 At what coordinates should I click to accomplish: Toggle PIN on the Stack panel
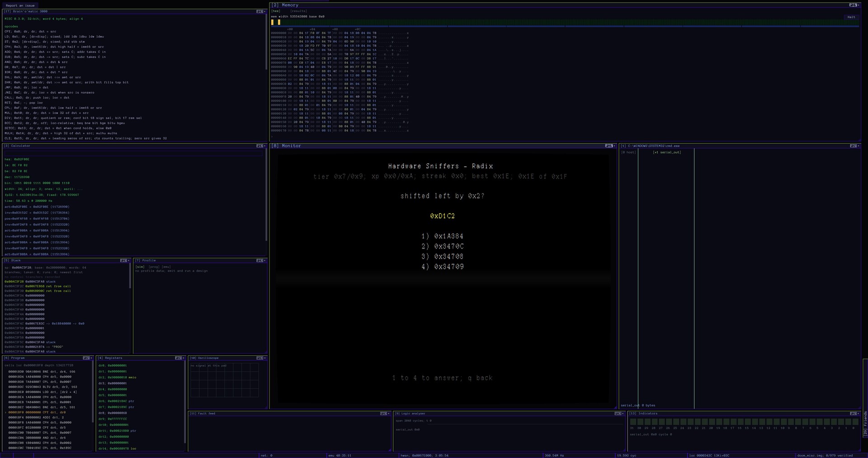(123, 260)
